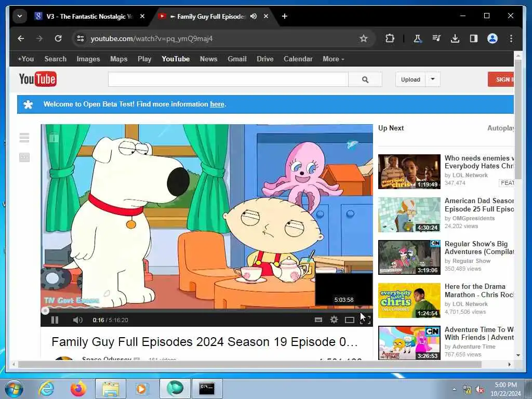Screen dimensions: 532x399
Task: Open the More dropdown in Google bar
Action: 333,59
